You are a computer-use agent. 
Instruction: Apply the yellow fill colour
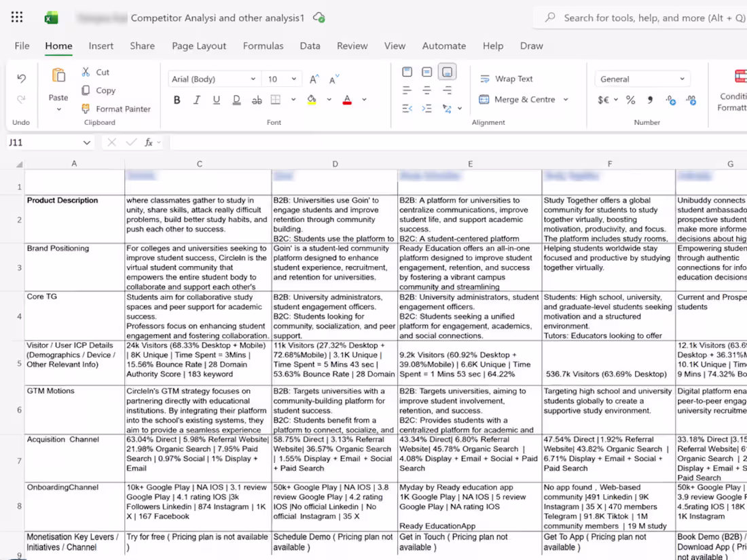pyautogui.click(x=312, y=100)
